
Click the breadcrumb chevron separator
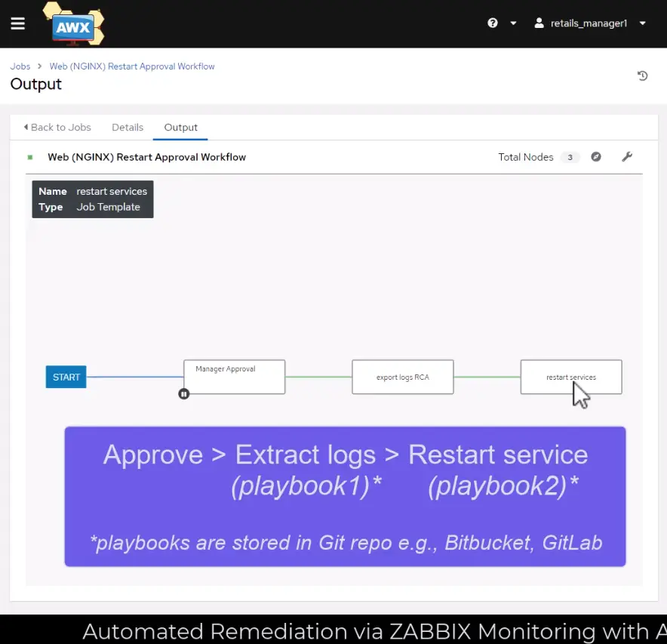click(x=39, y=66)
